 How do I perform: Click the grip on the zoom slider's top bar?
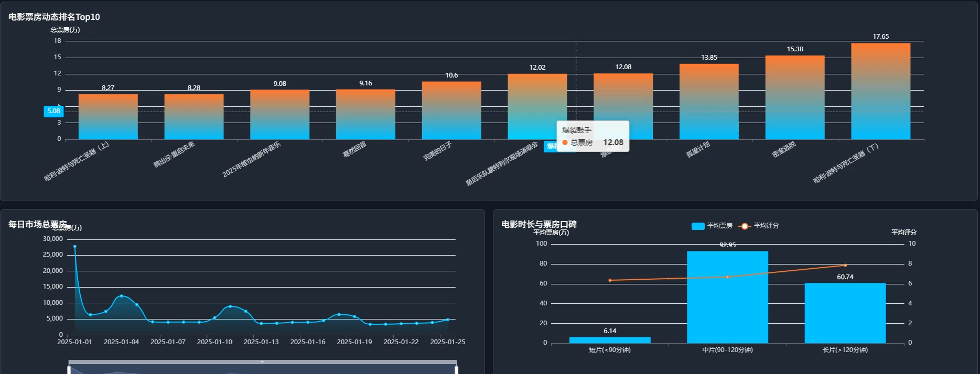coord(263,361)
